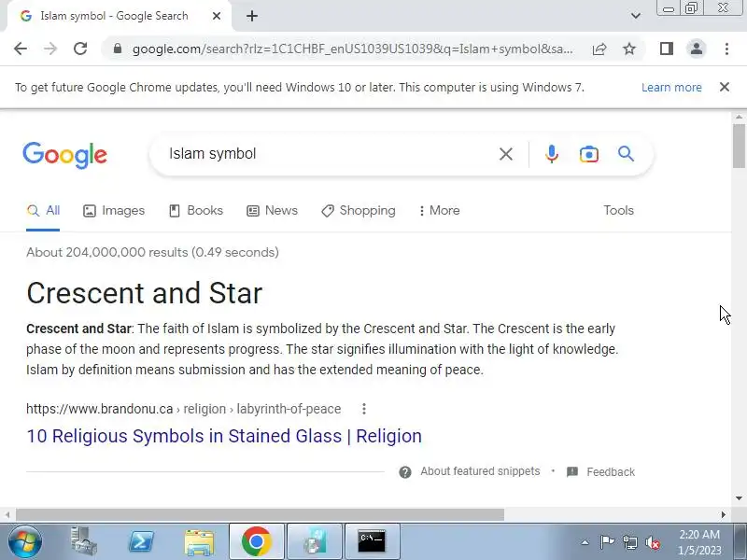Open Chrome three-dot menu
This screenshot has width=747, height=560.
(x=726, y=49)
